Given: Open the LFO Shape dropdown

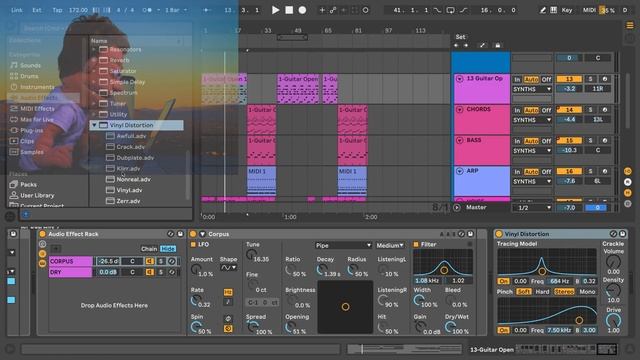Looking at the screenshot, I should coord(229,268).
